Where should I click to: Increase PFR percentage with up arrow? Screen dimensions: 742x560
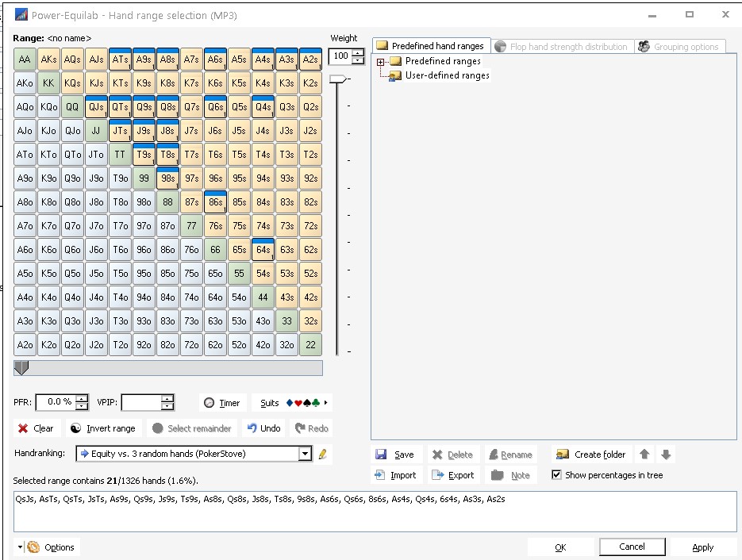click(x=83, y=399)
